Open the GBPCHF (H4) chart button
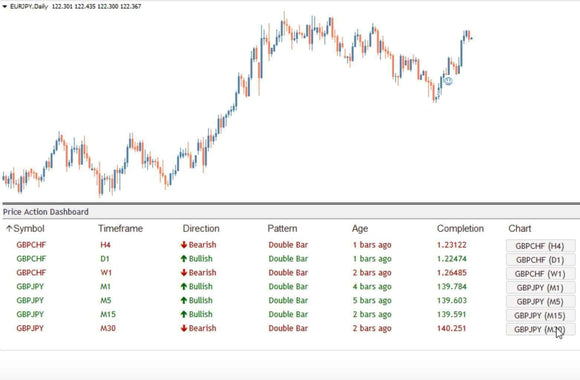580x380 pixels. (540, 246)
